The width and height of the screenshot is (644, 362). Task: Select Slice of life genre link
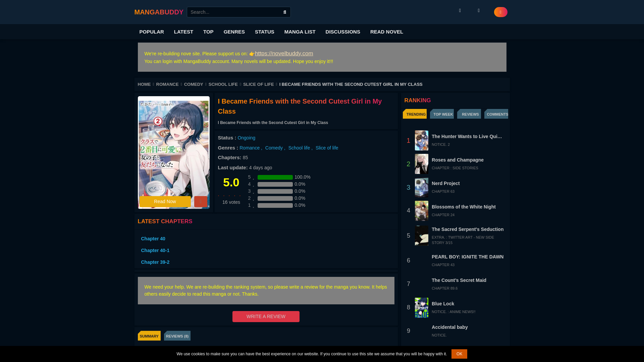coord(327,148)
